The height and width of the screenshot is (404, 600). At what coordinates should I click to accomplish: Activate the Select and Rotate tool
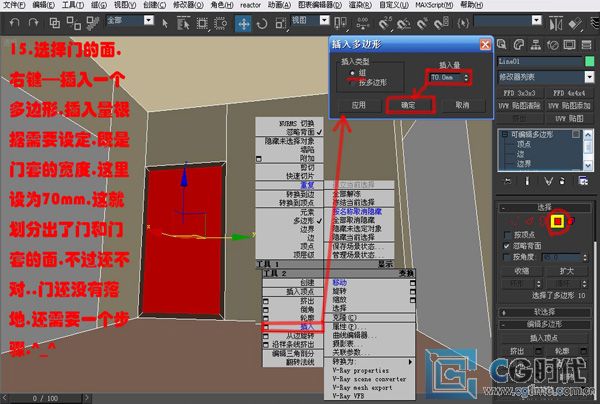[x=262, y=24]
